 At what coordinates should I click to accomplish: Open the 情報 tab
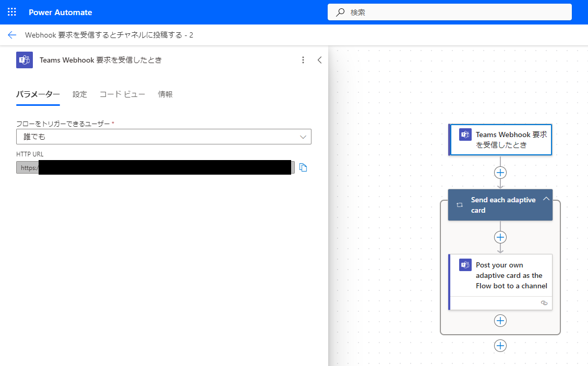pos(165,94)
